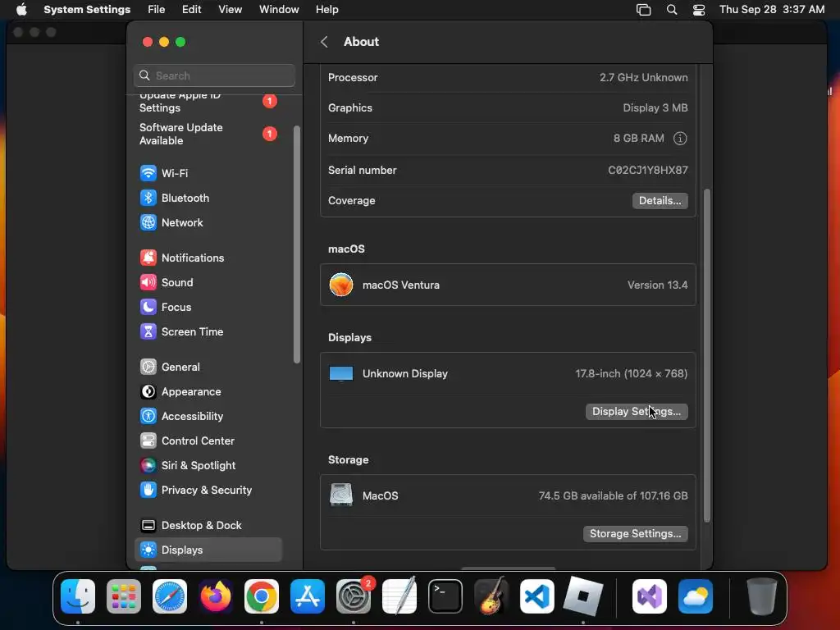Open GarageBand from the Dock

click(491, 596)
